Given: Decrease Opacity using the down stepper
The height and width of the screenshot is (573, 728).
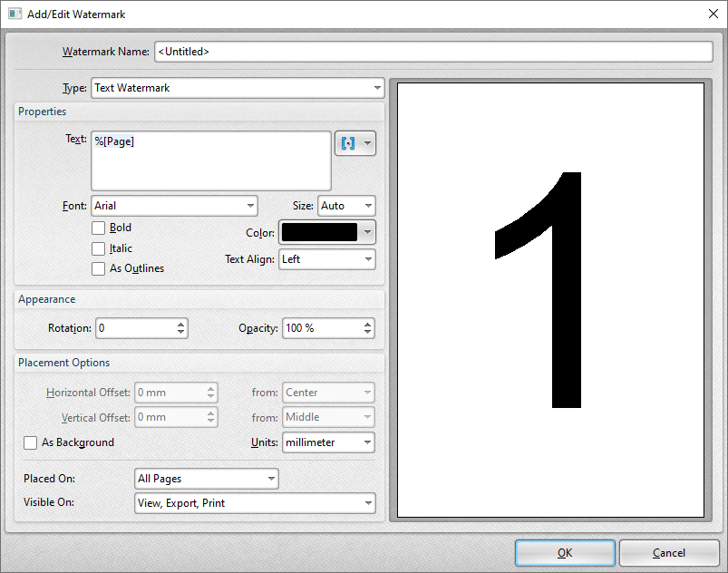Looking at the screenshot, I should [368, 332].
